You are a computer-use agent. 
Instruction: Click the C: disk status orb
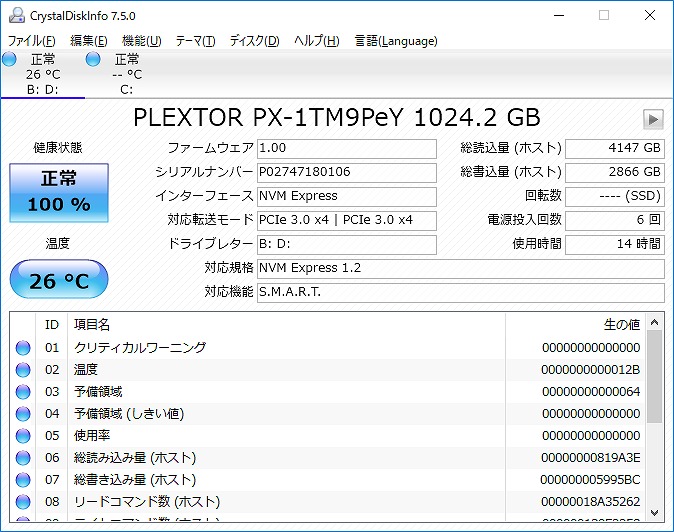pos(93,60)
